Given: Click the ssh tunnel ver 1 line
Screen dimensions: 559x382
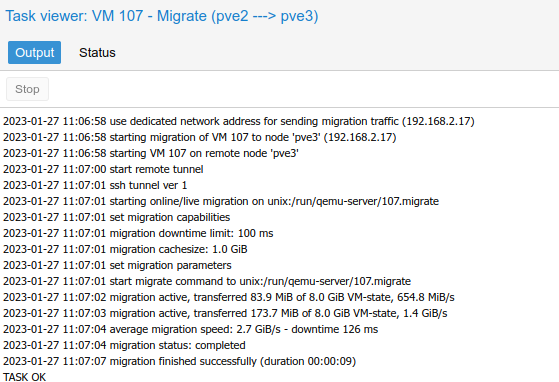Looking at the screenshot, I should tap(95, 185).
